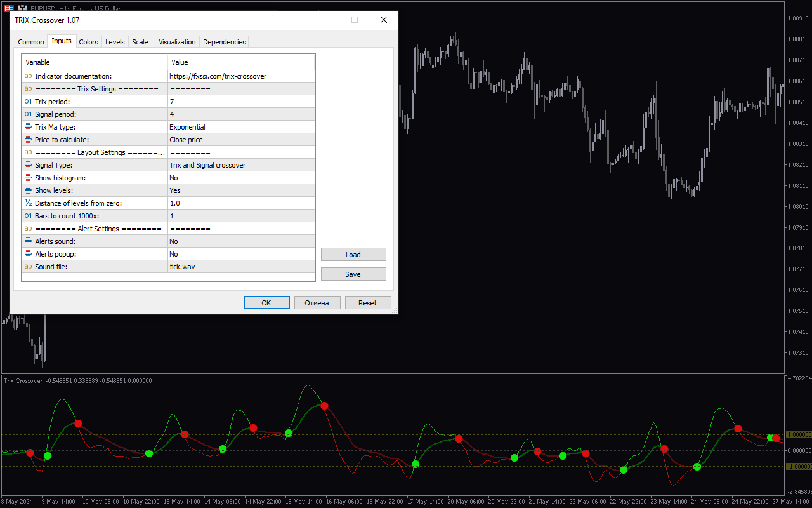
Task: Load a preset with the Load button
Action: [x=353, y=255]
